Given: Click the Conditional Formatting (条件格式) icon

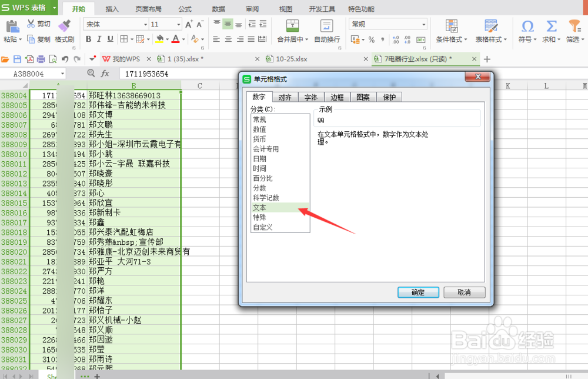Looking at the screenshot, I should tap(452, 25).
